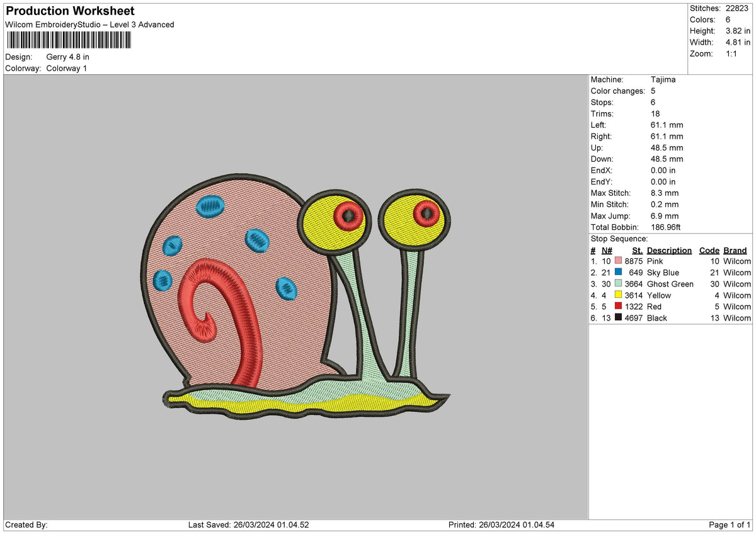Click the 'Left:' label
The image size is (756, 534).
coord(599,125)
